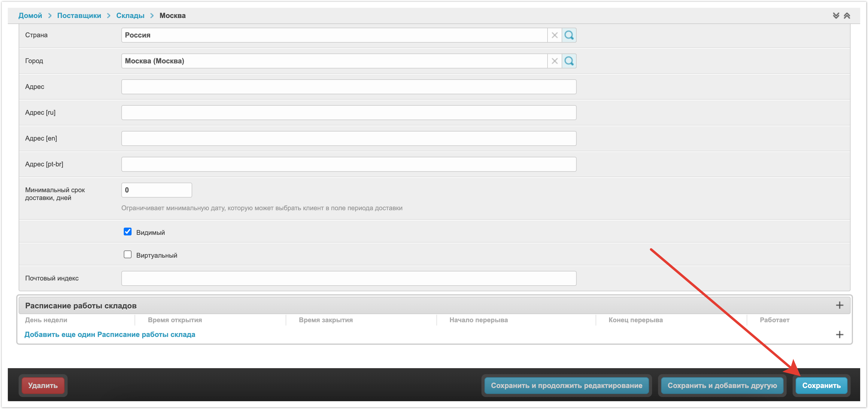Screen dimensions: 868x409
Task: Click Добавить еще один Расписание работы склада
Action: pos(110,335)
